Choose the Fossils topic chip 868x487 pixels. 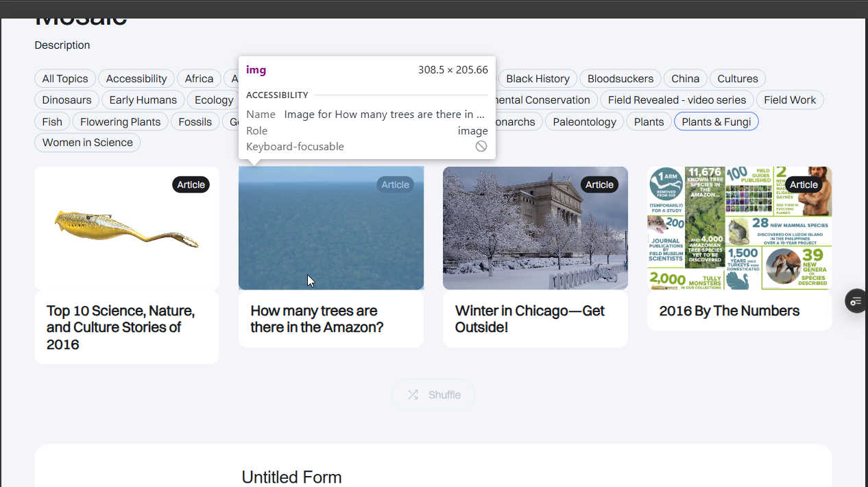tap(195, 122)
